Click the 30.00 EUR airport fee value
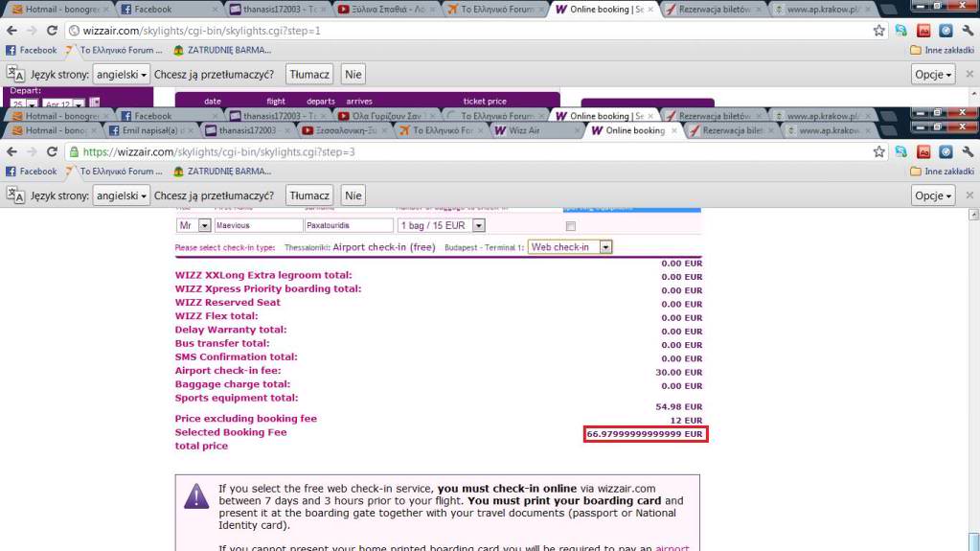 [x=679, y=372]
